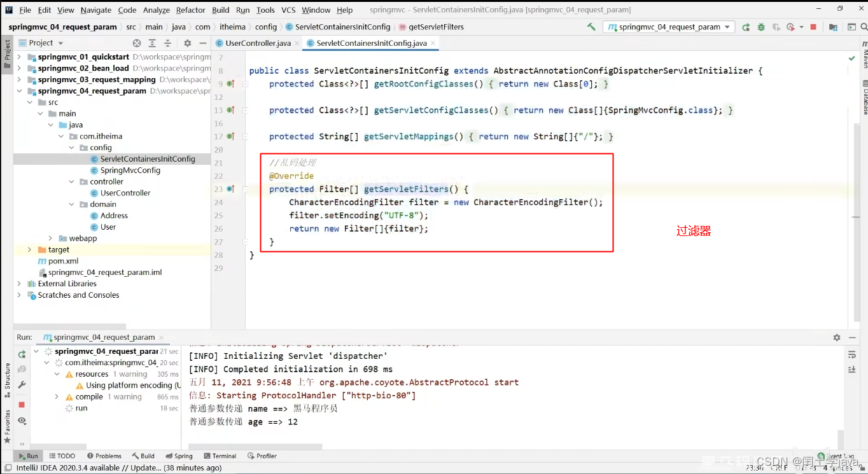This screenshot has width=868, height=474.
Task: Click wrench icon in Run panel sidebar
Action: click(22, 385)
